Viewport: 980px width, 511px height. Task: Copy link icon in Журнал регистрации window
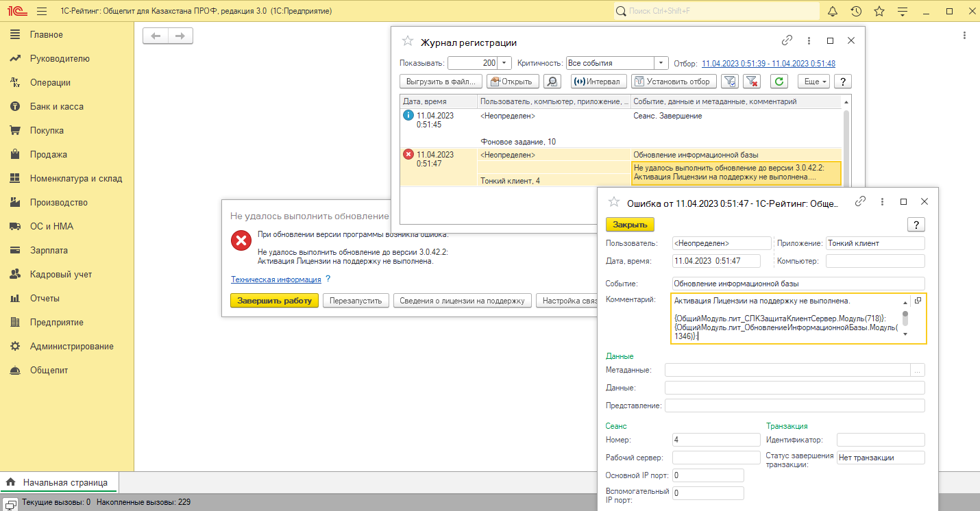(787, 40)
